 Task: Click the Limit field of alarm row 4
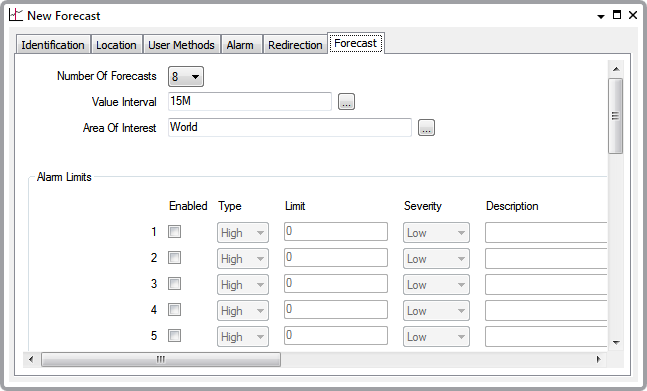[336, 309]
